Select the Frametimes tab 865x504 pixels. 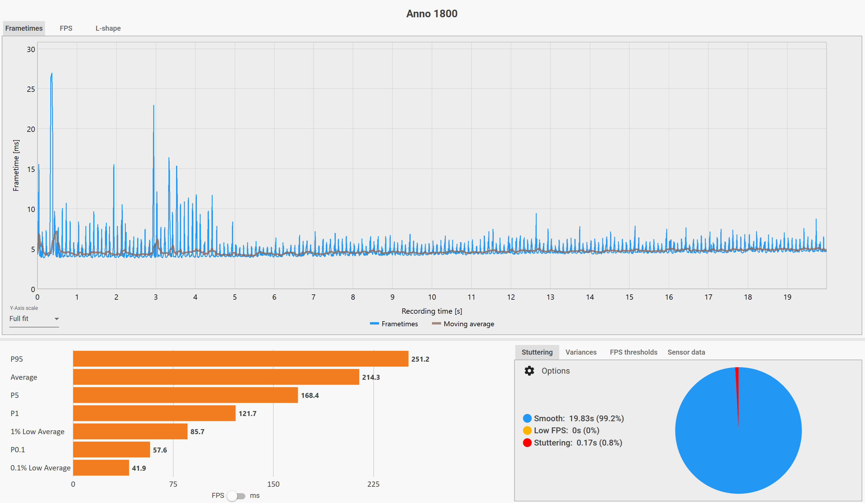(24, 28)
